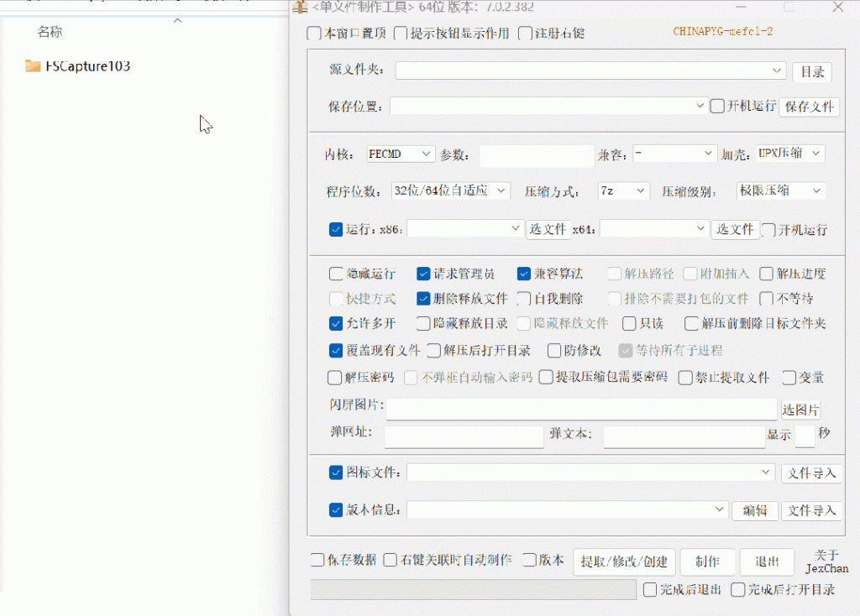The image size is (860, 616).
Task: Click the 目录 button next to 源文件夹
Action: [811, 72]
